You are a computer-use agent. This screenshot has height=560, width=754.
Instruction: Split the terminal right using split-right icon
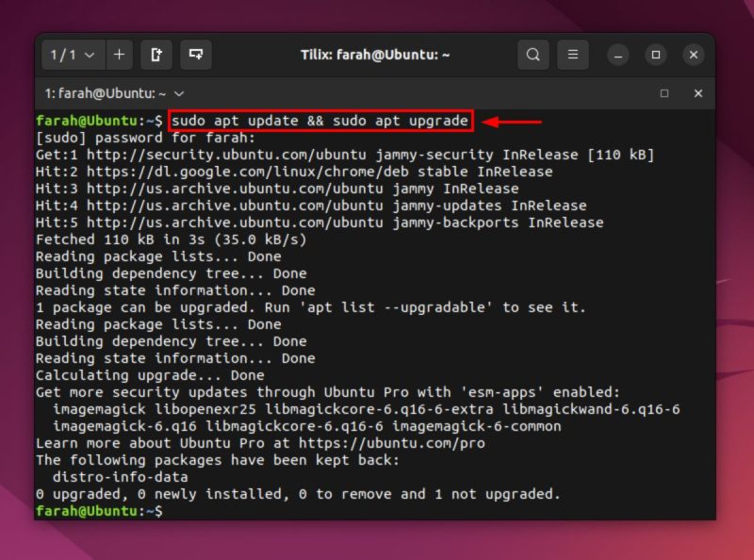pyautogui.click(x=155, y=55)
